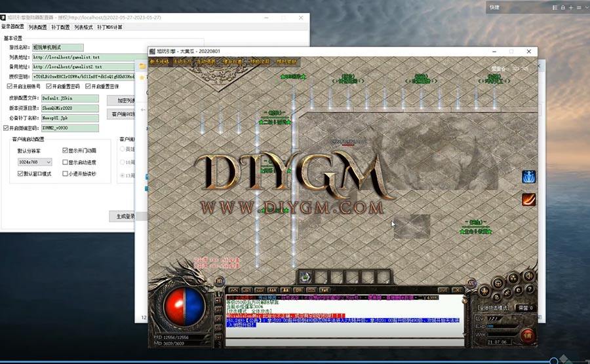Click the game window's title bar icon
The width and height of the screenshot is (590, 364).
[x=152, y=52]
